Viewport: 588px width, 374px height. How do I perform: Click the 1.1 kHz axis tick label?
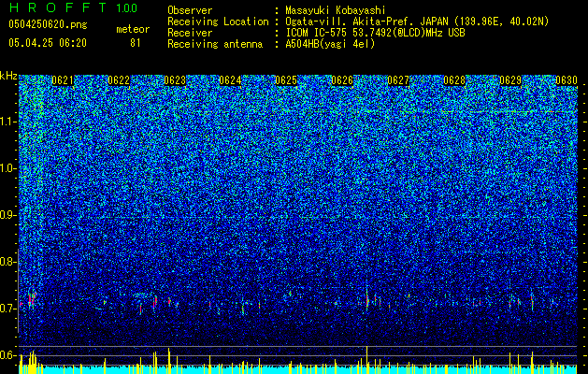coord(7,122)
